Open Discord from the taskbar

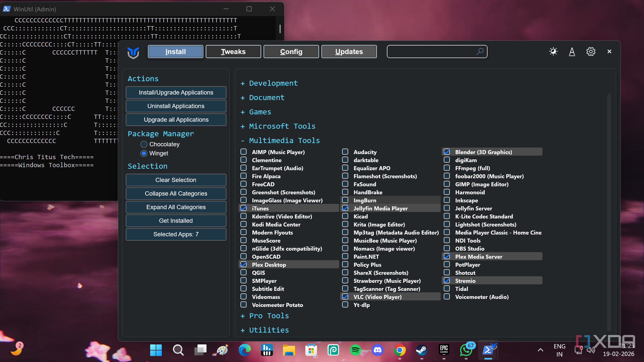[377, 350]
